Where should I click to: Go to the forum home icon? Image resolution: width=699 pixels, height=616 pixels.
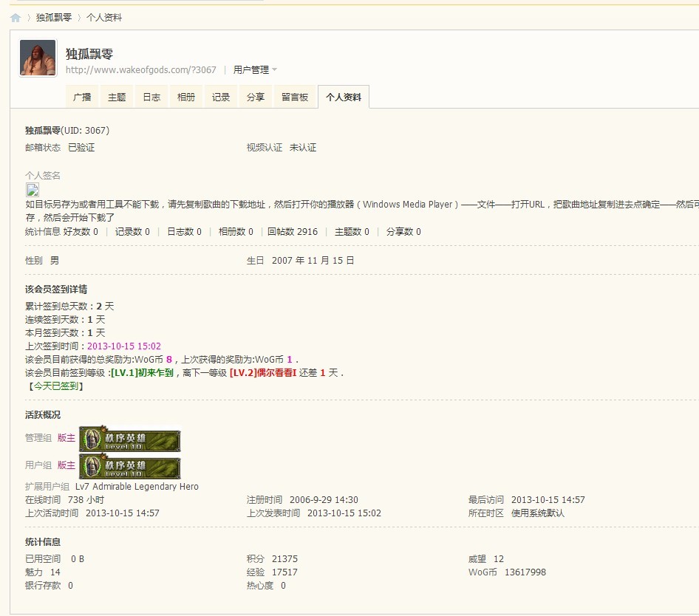click(16, 18)
